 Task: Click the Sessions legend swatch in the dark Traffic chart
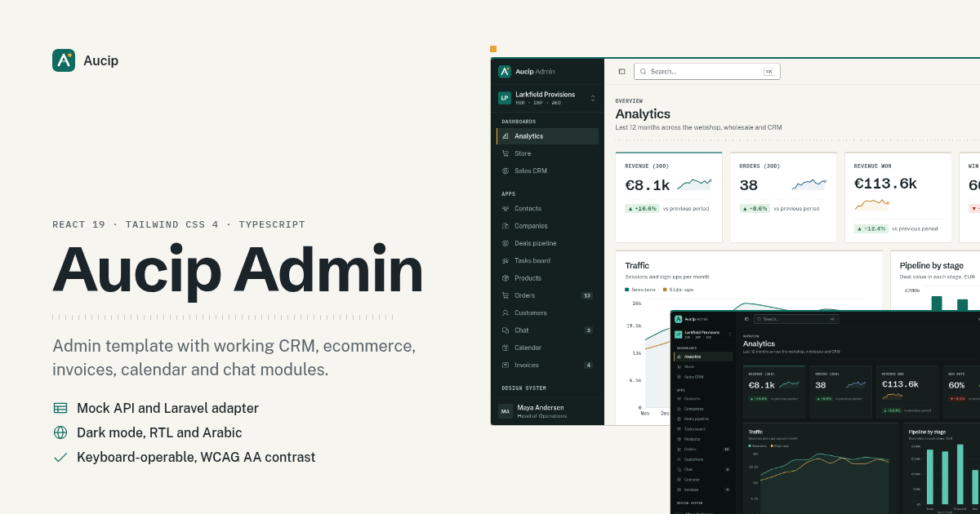pyautogui.click(x=750, y=445)
